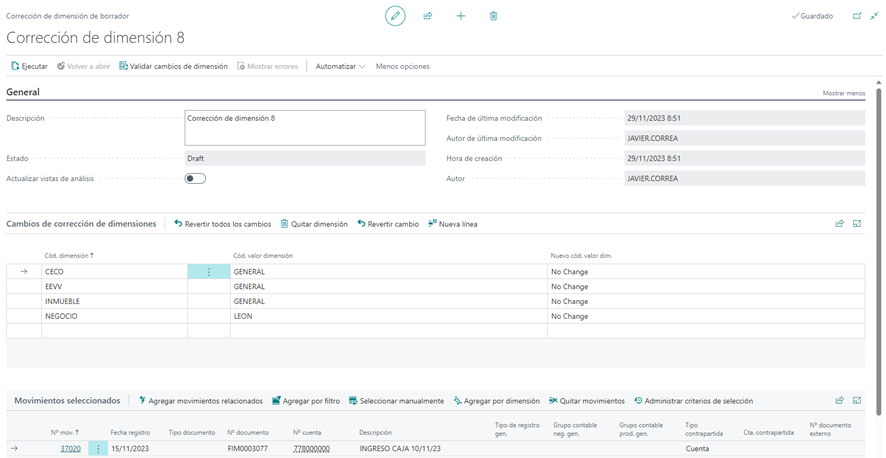Click Mostrar menos link
This screenshot has height=458, width=886.
coord(843,93)
